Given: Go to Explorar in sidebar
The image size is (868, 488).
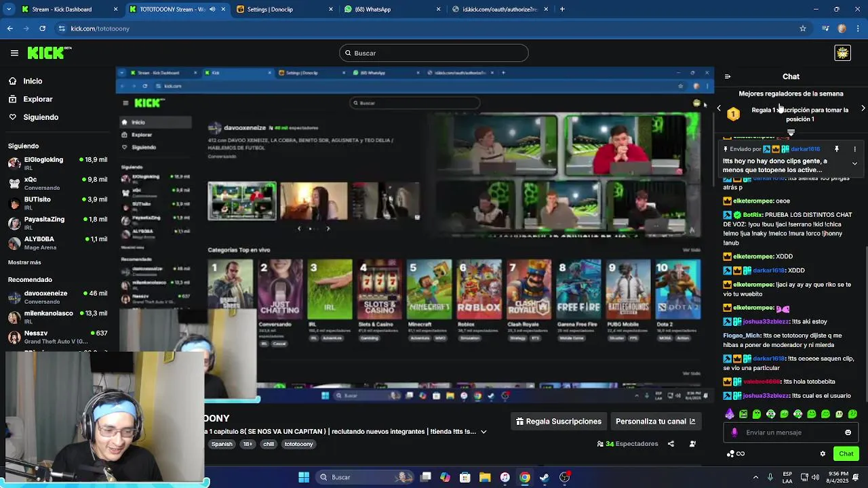Looking at the screenshot, I should click(x=37, y=99).
